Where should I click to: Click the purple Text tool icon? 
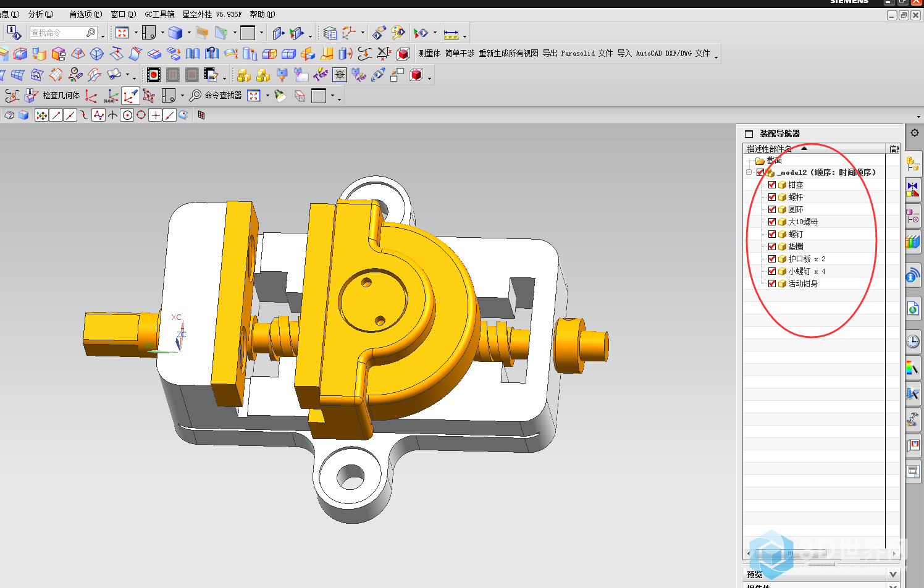pos(321,75)
